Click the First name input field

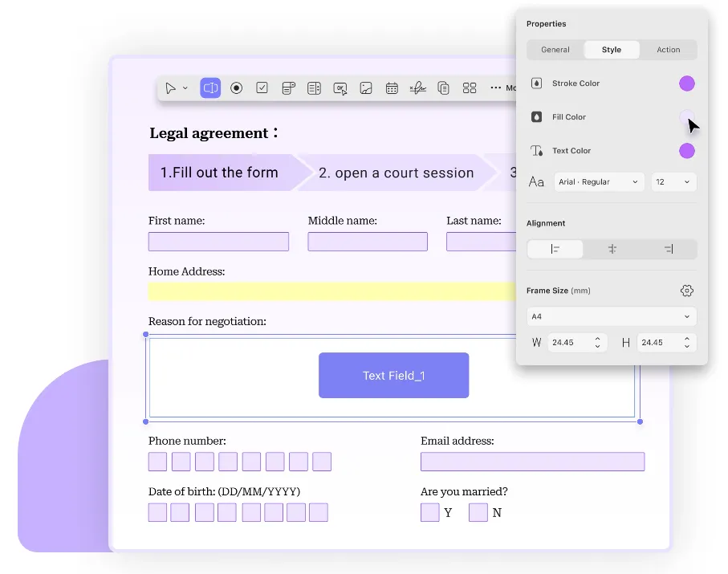click(218, 242)
